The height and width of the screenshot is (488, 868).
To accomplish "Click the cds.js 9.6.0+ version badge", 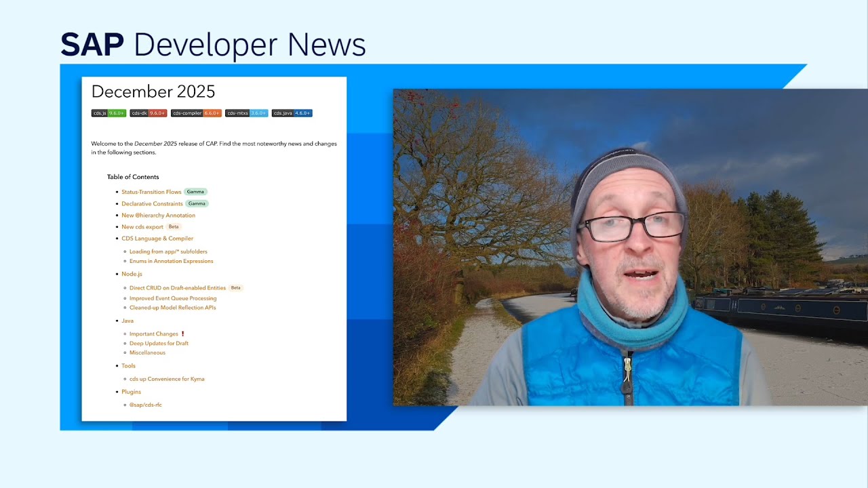I will 108,113.
